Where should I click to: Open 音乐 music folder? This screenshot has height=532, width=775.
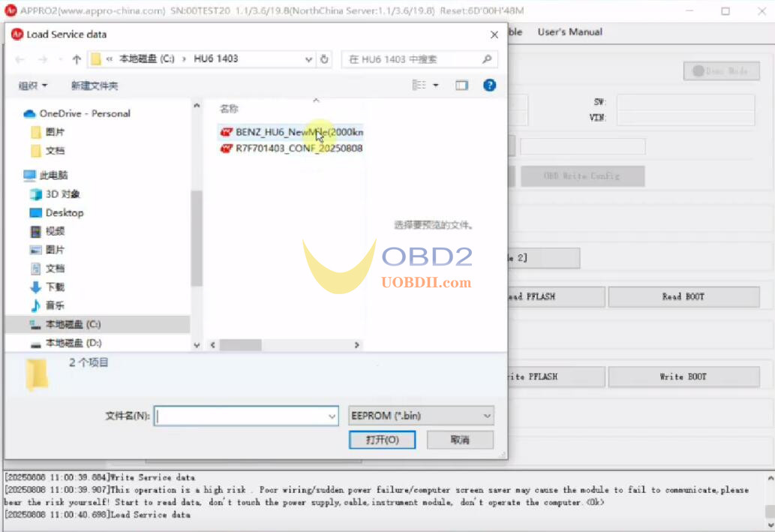(55, 305)
